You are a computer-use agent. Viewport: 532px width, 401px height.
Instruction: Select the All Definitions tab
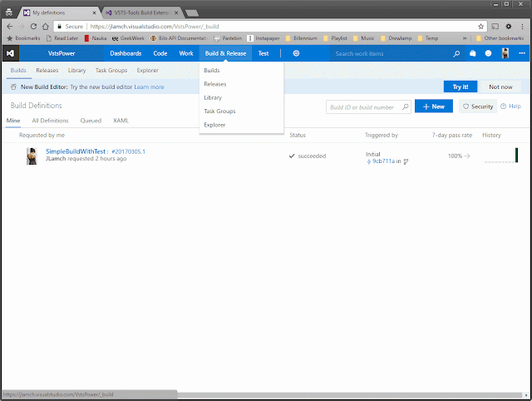(50, 121)
